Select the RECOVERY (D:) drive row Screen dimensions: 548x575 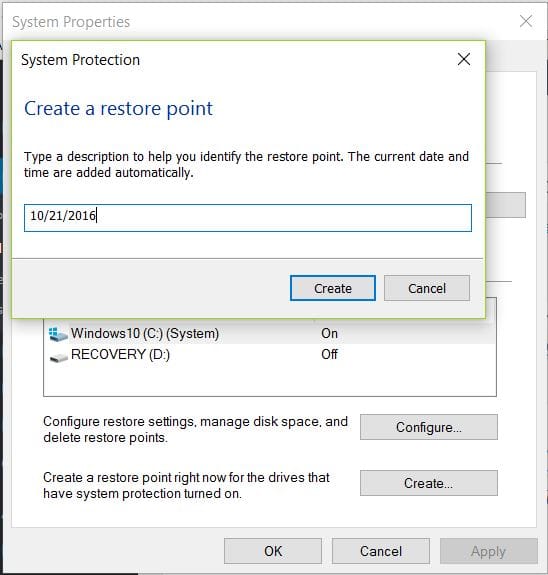(x=270, y=354)
